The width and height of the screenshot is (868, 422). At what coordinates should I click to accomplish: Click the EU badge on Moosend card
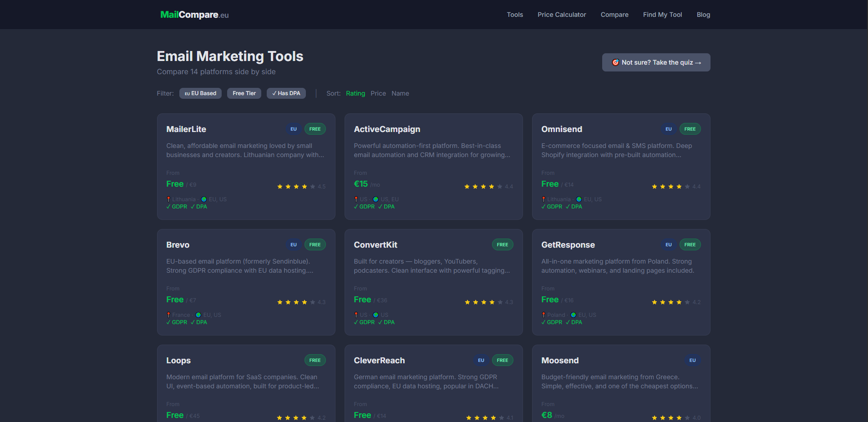click(692, 361)
